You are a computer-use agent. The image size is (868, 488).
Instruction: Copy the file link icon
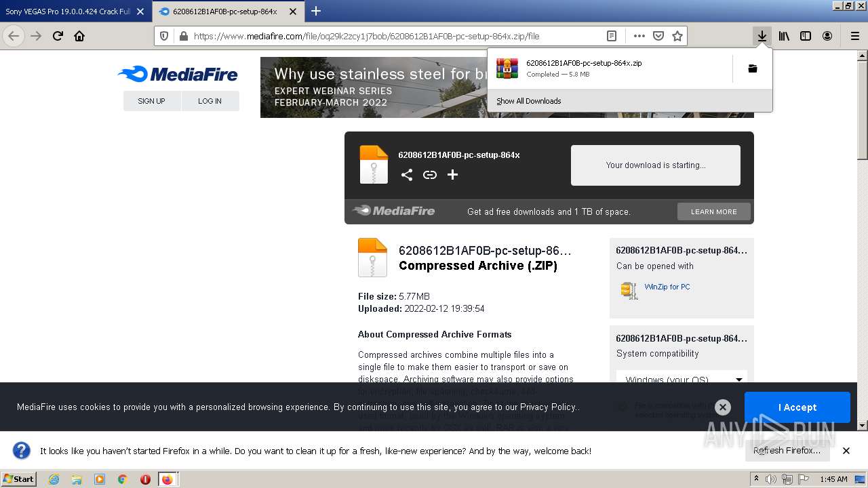click(430, 175)
